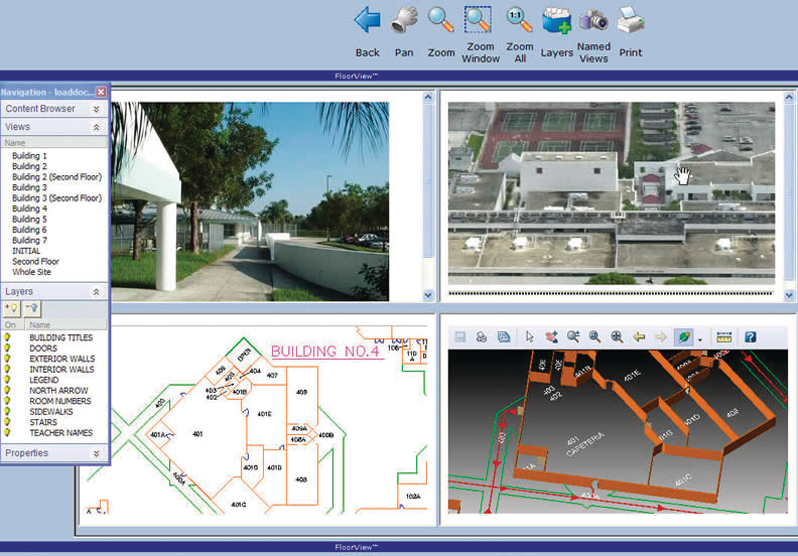Click room 401 on the floor plan
Viewport: 798px width, 556px height.
tap(198, 434)
